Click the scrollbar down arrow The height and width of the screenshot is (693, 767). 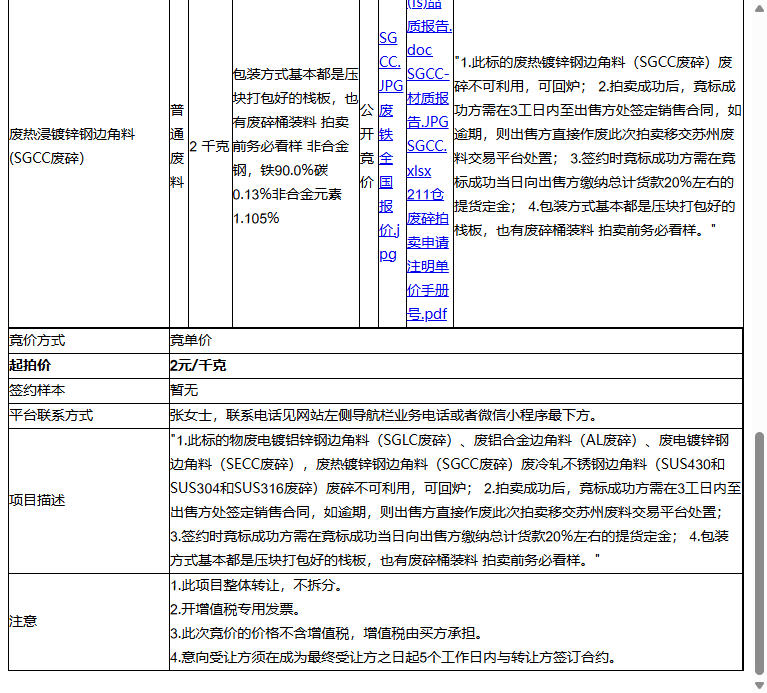760,685
